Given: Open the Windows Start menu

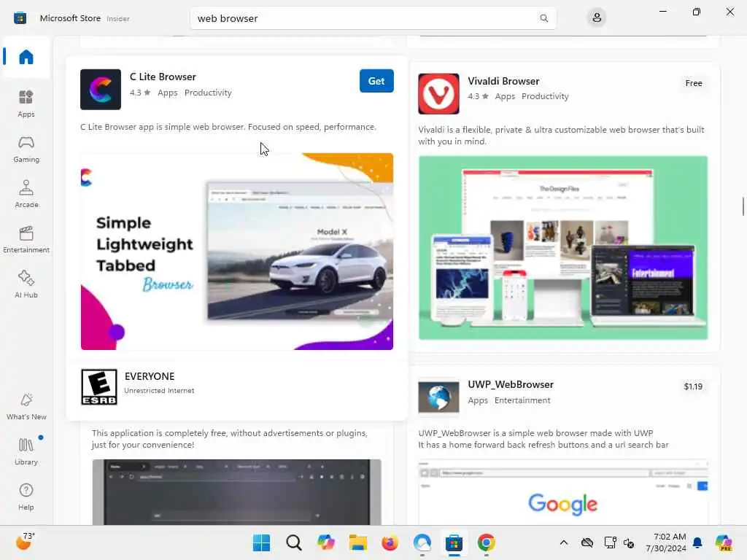Looking at the screenshot, I should point(261,542).
